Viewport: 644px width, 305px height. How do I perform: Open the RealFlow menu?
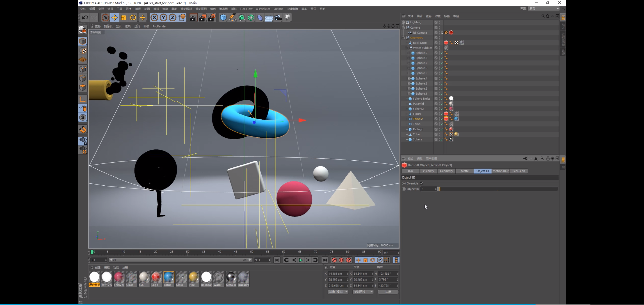246,9
